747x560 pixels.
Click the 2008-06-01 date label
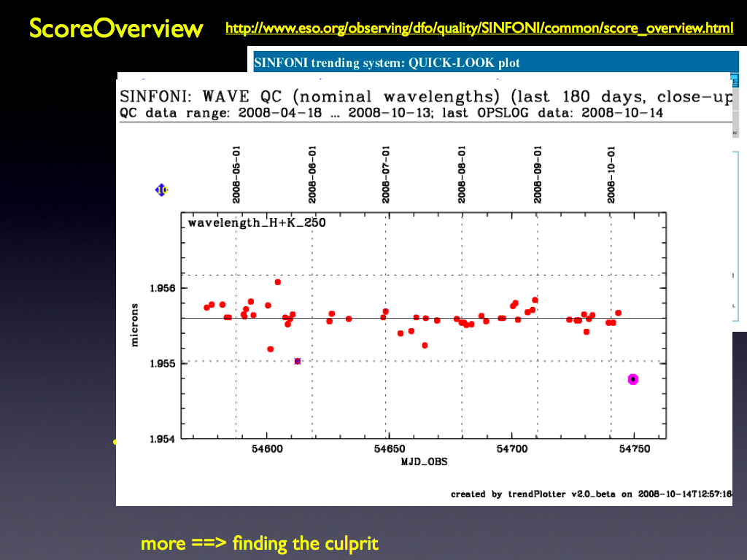pos(311,174)
